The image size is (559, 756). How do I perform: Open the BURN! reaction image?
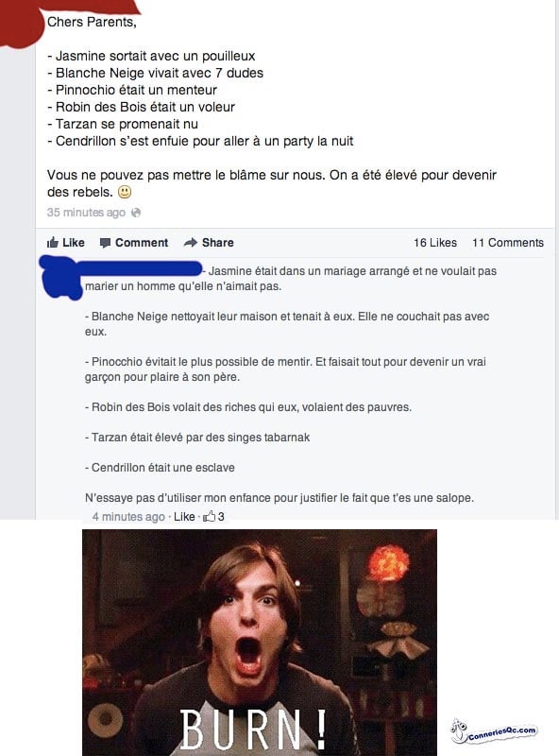point(260,643)
